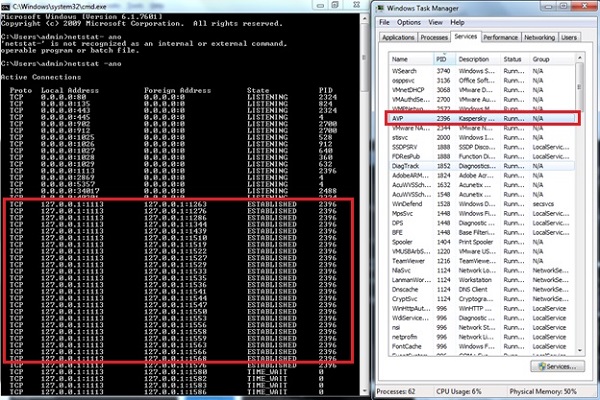Select the VMAuthdSe... service row
Screen dimensions: 600x400
coord(482,100)
